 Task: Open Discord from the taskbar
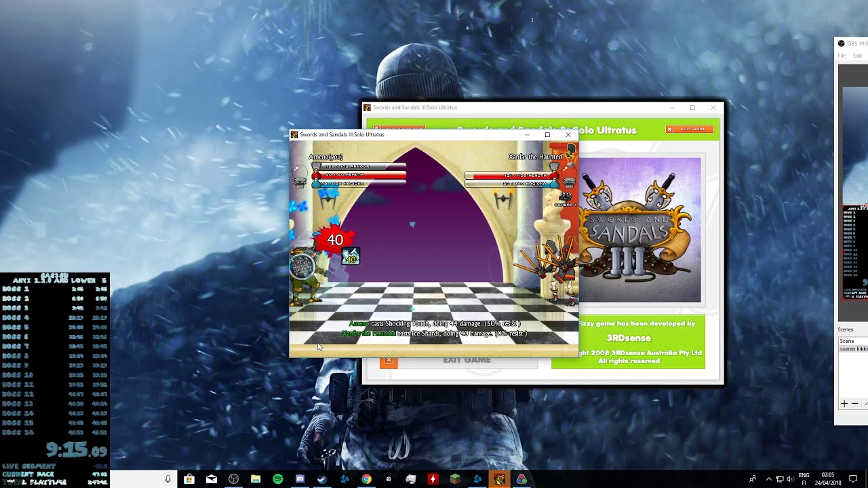tap(300, 479)
